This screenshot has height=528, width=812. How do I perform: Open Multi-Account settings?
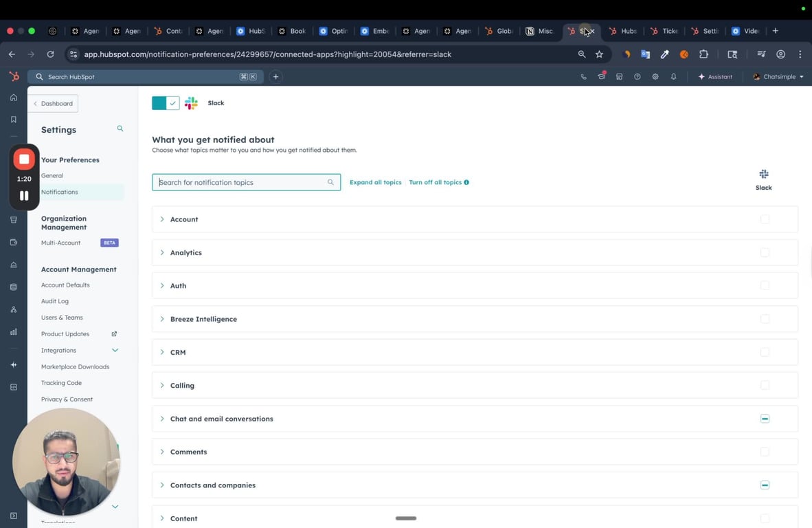click(60, 243)
